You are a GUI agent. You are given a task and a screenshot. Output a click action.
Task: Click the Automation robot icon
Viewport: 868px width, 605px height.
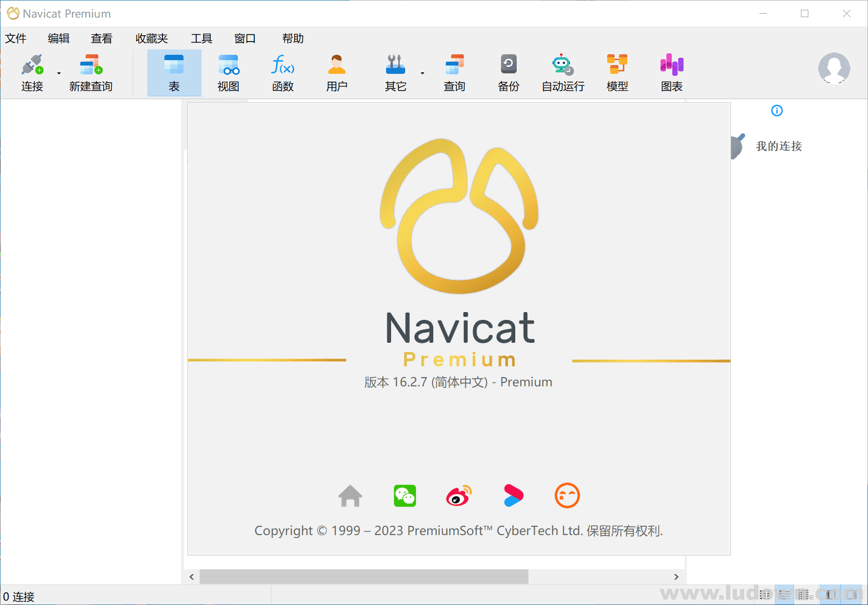coord(563,65)
